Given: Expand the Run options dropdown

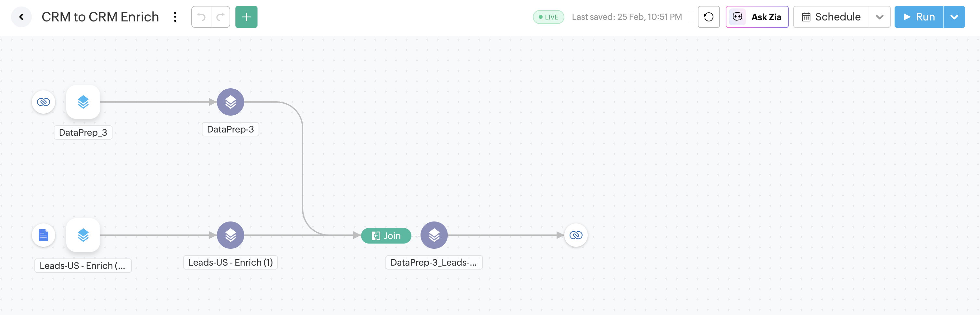Looking at the screenshot, I should tap(954, 17).
